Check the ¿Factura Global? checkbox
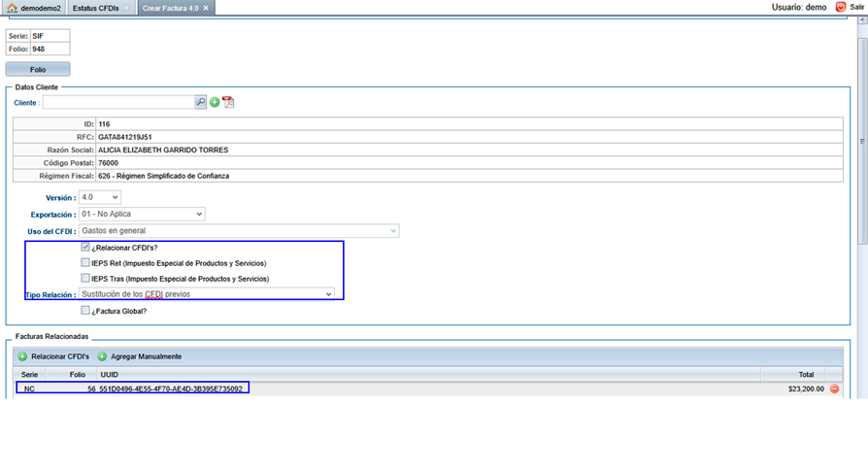This screenshot has height=473, width=868. coord(85,311)
